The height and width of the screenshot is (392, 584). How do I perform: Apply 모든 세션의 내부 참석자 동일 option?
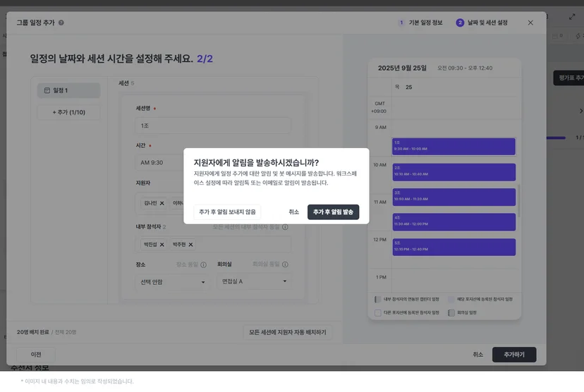point(246,227)
